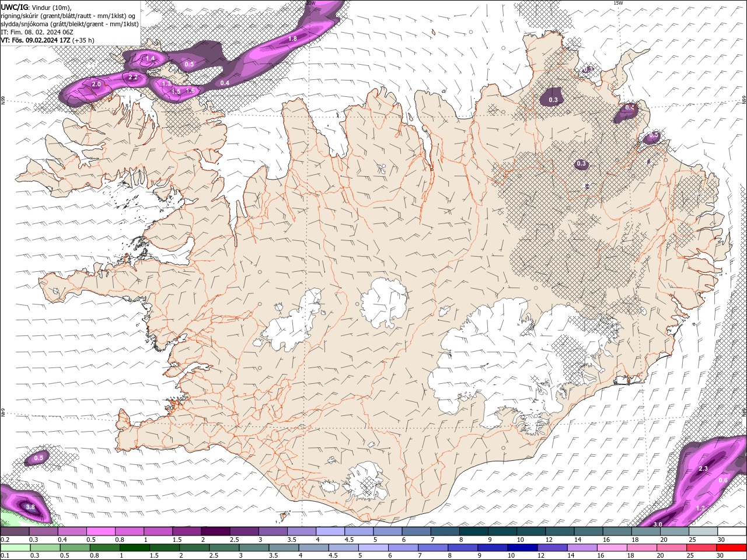Select the 2.0 precipitation value on the map
The image size is (747, 560).
coord(96,85)
